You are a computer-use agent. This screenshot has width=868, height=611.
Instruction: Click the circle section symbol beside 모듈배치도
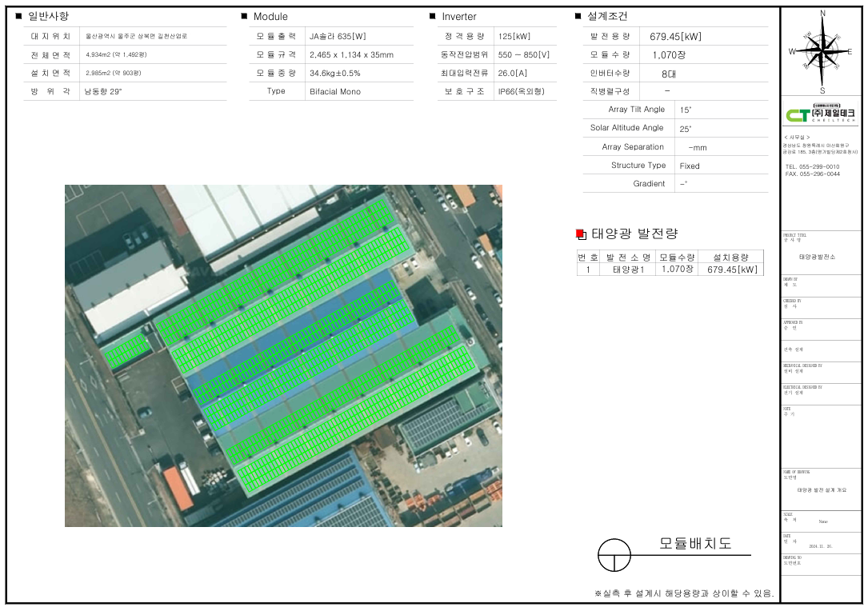(614, 555)
